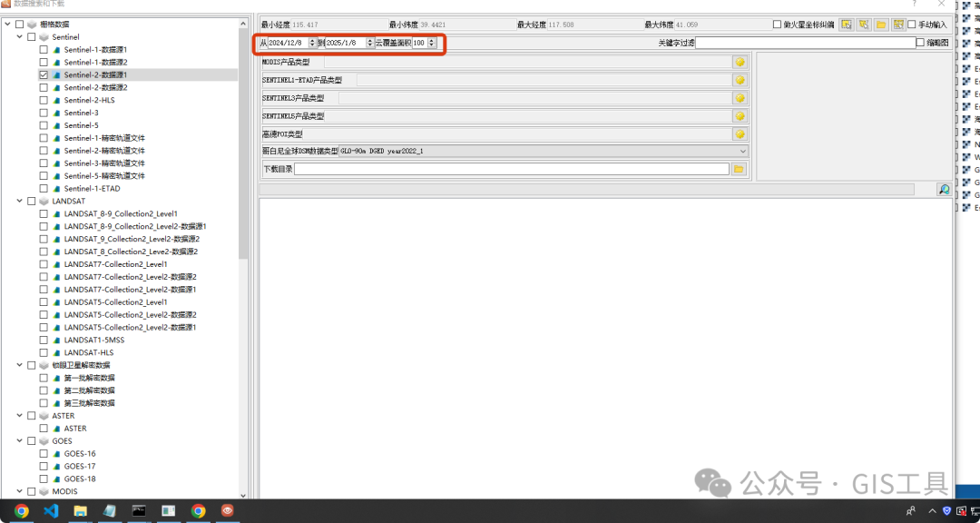
Task: Open folder browser for 下载目录 path
Action: (740, 168)
